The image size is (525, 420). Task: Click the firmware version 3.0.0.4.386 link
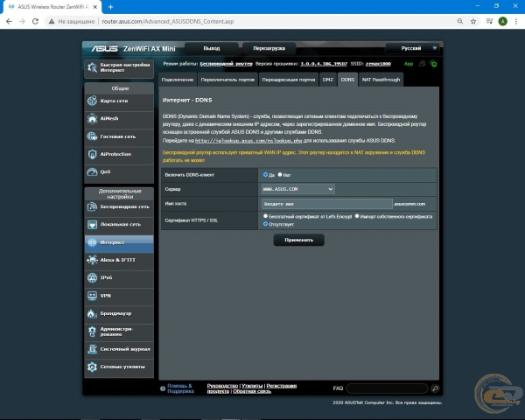(324, 64)
